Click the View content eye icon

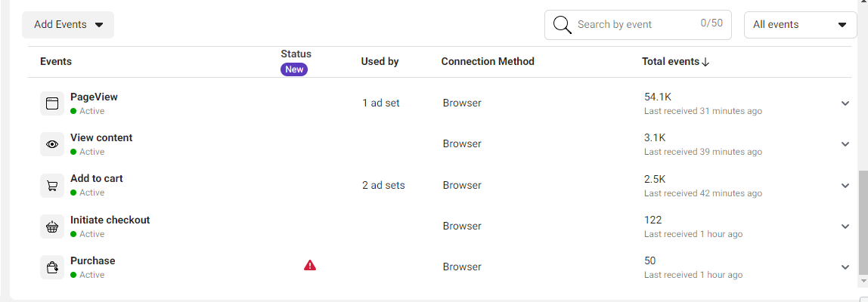[52, 144]
